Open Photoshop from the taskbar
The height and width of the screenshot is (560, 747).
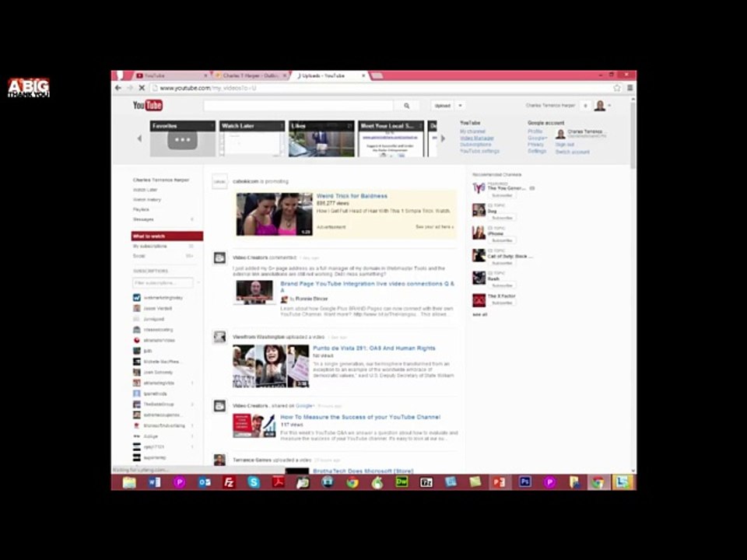pos(524,482)
